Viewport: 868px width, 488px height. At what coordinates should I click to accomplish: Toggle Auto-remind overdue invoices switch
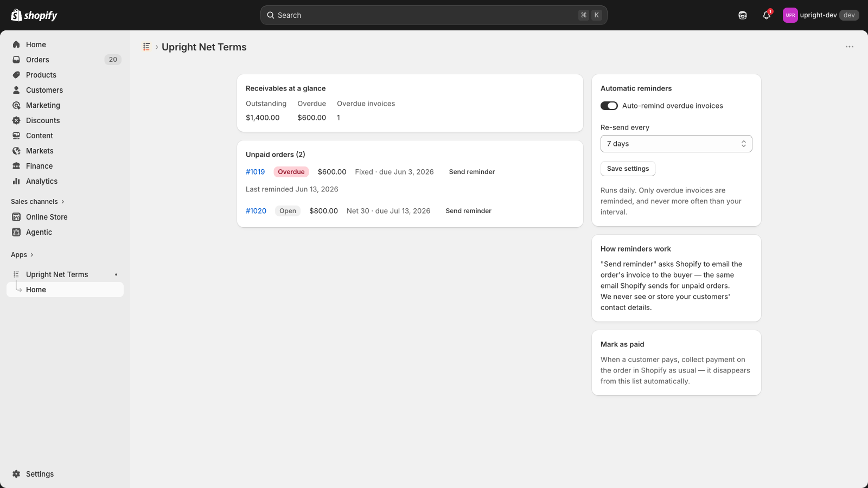click(x=609, y=106)
